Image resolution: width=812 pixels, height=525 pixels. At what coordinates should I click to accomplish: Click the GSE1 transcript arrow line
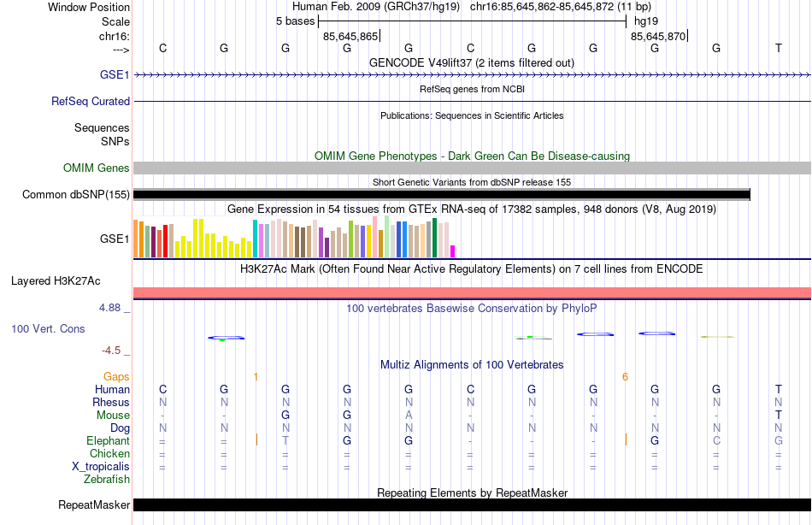(472, 75)
